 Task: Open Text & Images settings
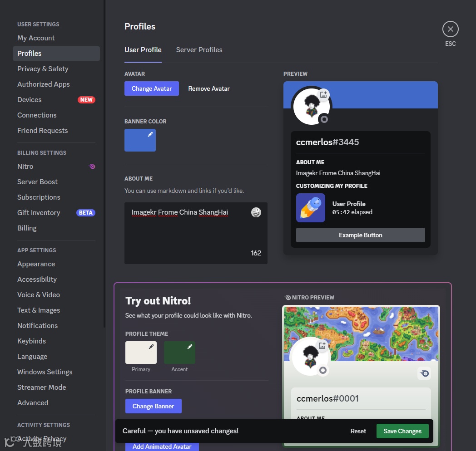click(x=56, y=310)
